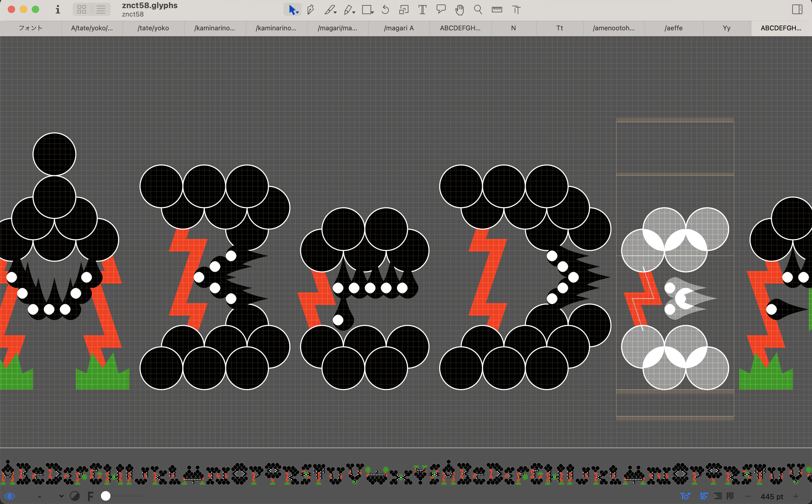Select the Scale tool
Image resolution: width=812 pixels, height=504 pixels.
[404, 10]
